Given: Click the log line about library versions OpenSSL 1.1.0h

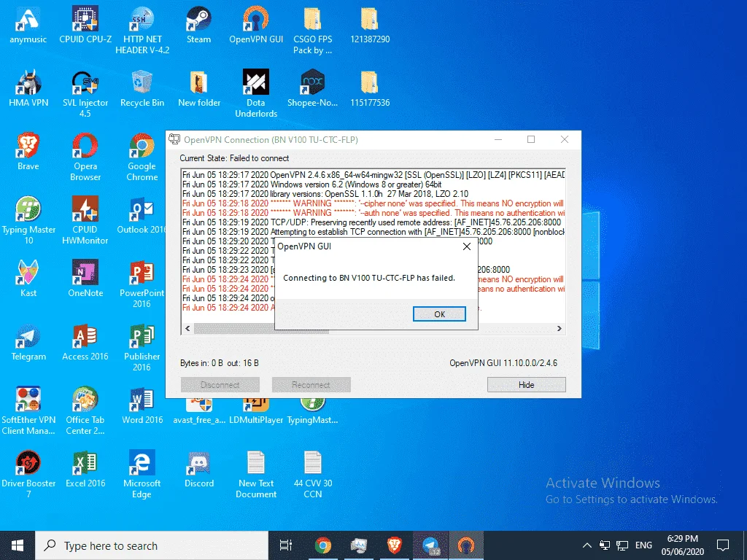Looking at the screenshot, I should pyautogui.click(x=325, y=194).
